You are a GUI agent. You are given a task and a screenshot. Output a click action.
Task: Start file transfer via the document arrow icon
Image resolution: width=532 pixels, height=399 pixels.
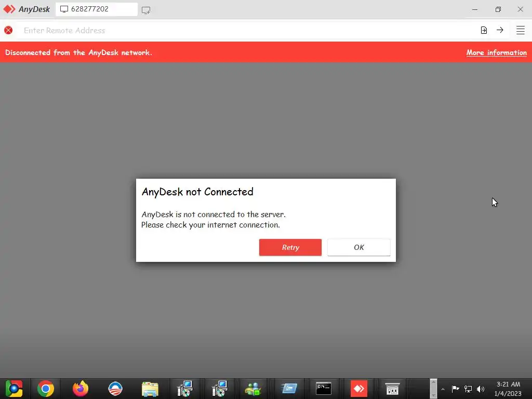[484, 30]
